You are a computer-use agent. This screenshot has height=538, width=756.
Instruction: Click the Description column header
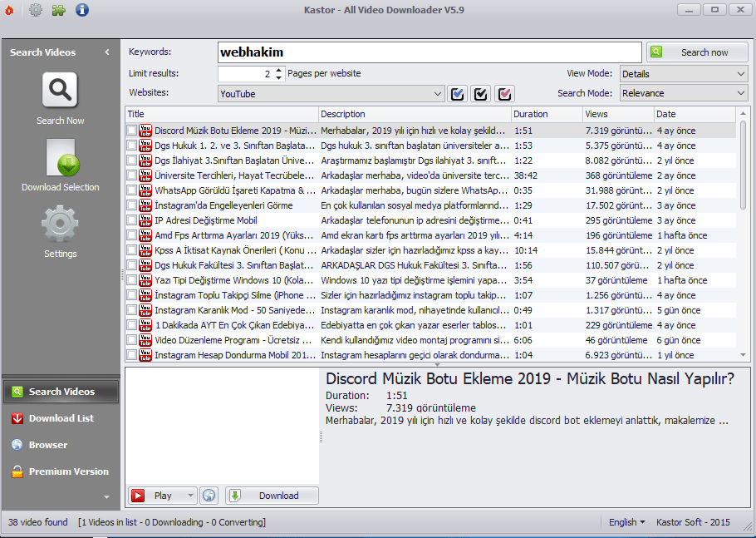coord(415,114)
